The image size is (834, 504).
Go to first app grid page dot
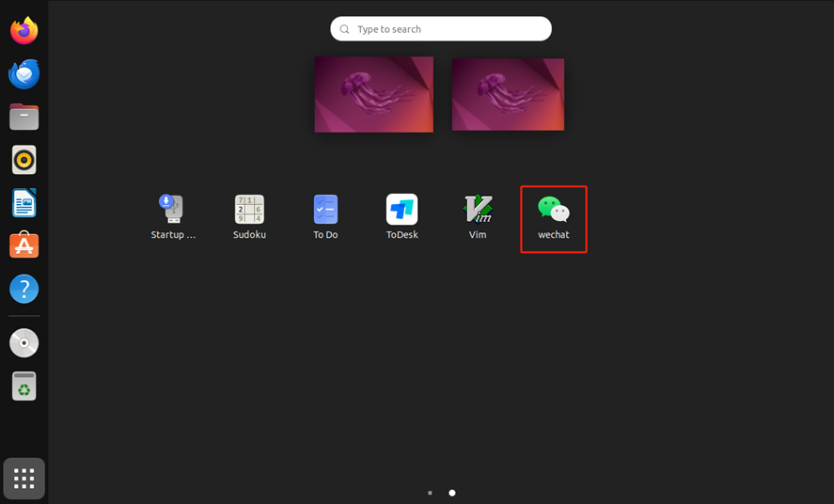point(430,493)
